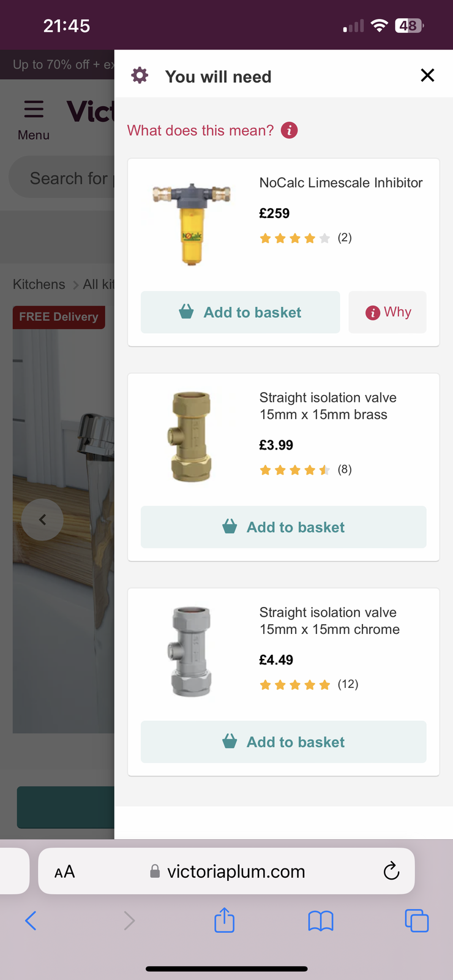Add NoCalc Limescale Inhibitor to basket
Viewport: 453px width, 980px height.
(x=240, y=312)
